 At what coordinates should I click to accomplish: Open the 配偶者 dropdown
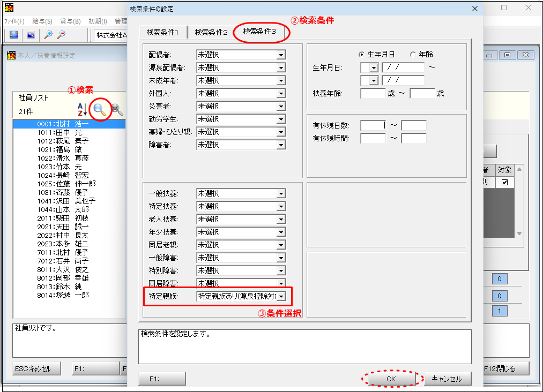click(281, 55)
